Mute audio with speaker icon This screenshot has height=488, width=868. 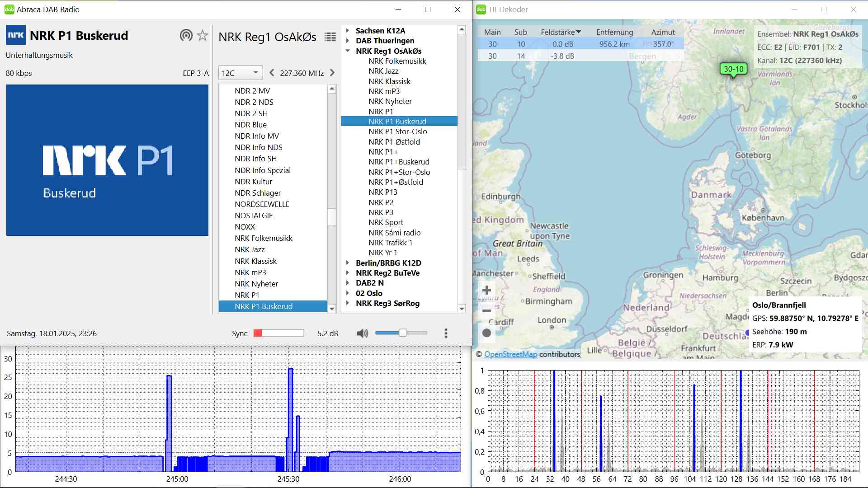point(362,333)
